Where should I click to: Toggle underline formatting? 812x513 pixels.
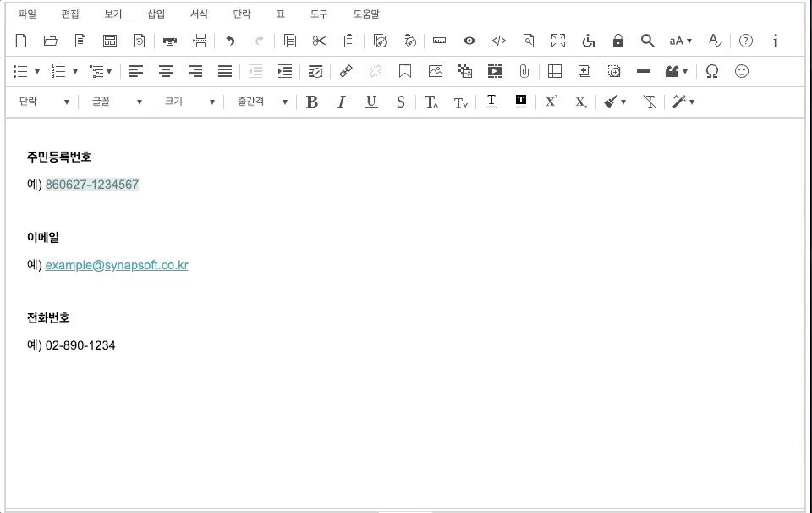click(371, 102)
